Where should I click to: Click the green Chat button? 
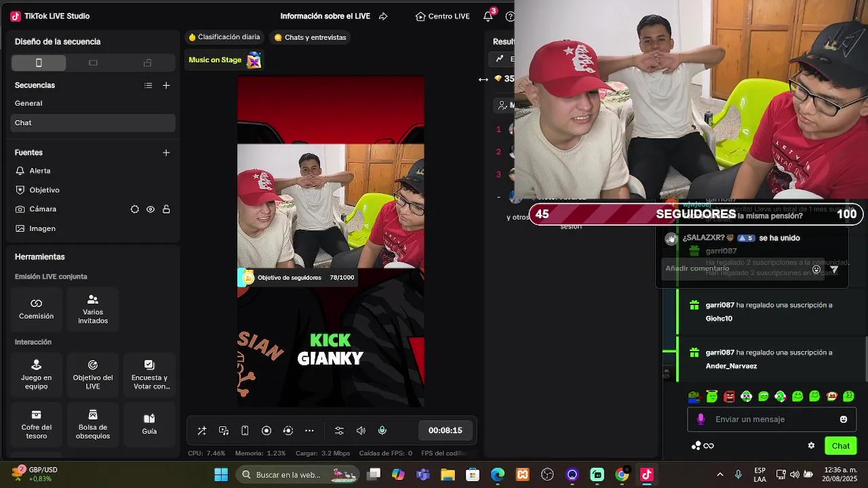[841, 445]
